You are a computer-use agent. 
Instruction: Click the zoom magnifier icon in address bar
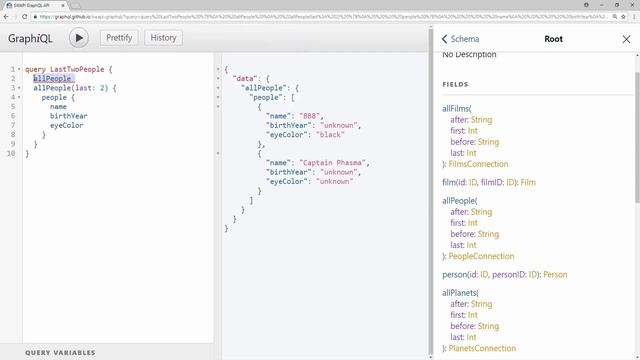coord(614,17)
